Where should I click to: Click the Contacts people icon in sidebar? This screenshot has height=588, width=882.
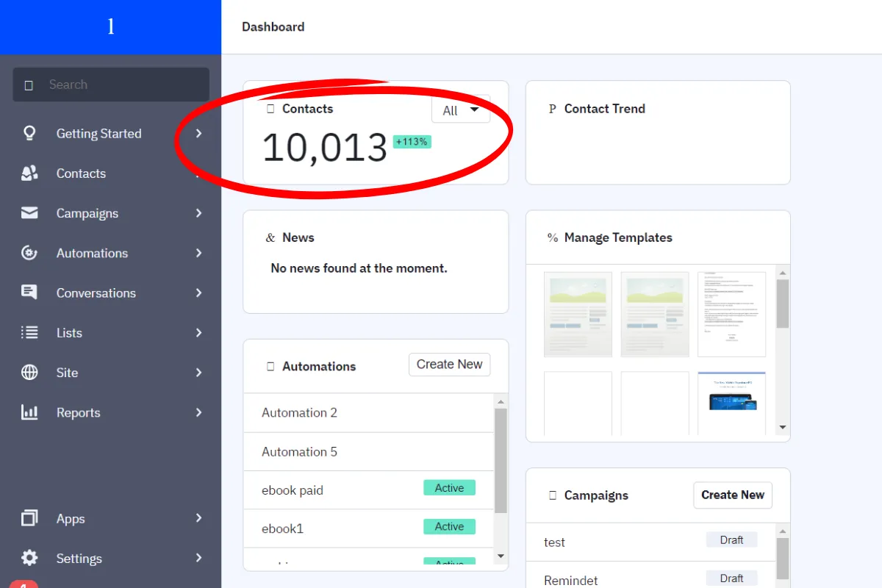click(29, 173)
